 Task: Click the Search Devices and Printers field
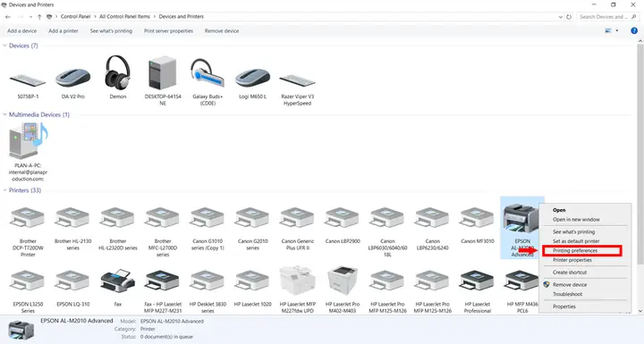pyautogui.click(x=607, y=17)
